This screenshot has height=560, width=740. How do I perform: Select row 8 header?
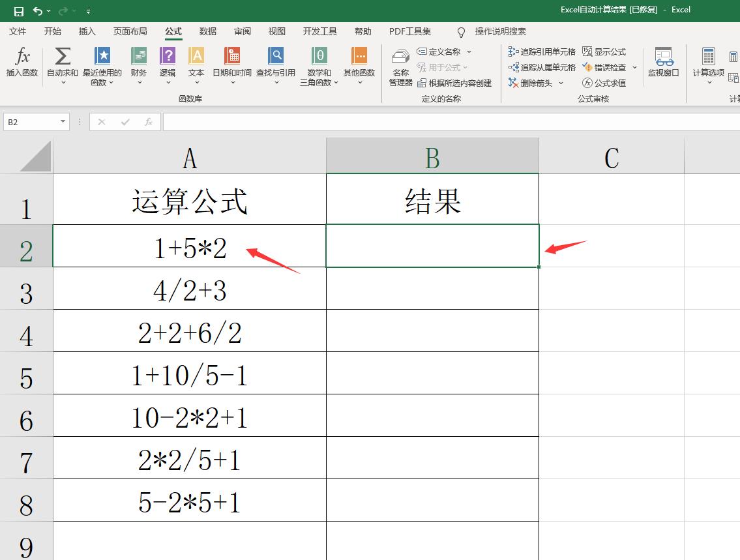coord(27,501)
